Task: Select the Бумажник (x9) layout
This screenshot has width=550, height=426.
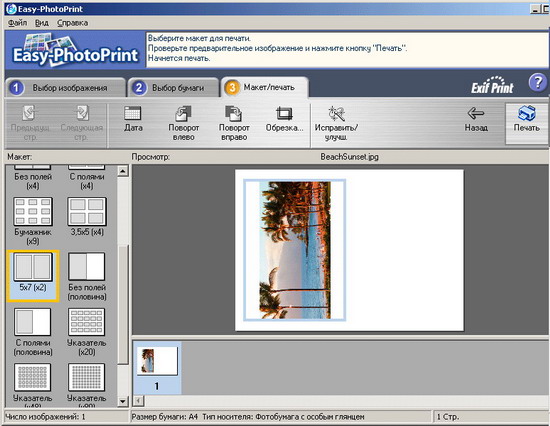Action: coord(33,221)
